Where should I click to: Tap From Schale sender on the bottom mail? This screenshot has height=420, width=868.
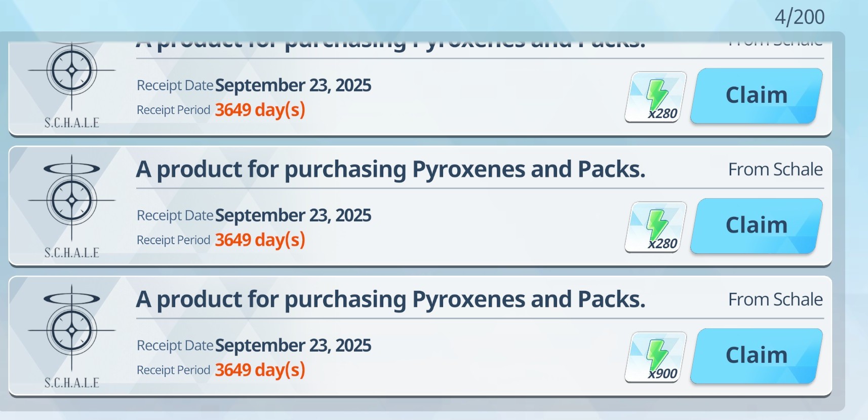point(775,299)
